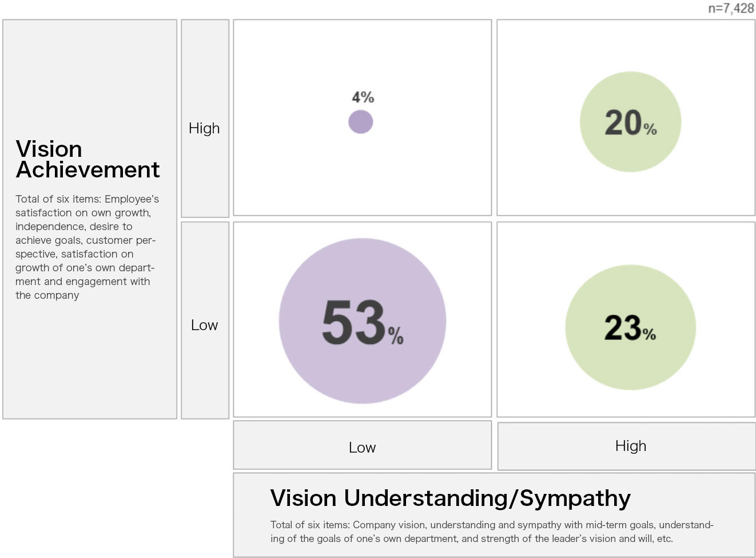Click the Low column label box

tap(363, 445)
